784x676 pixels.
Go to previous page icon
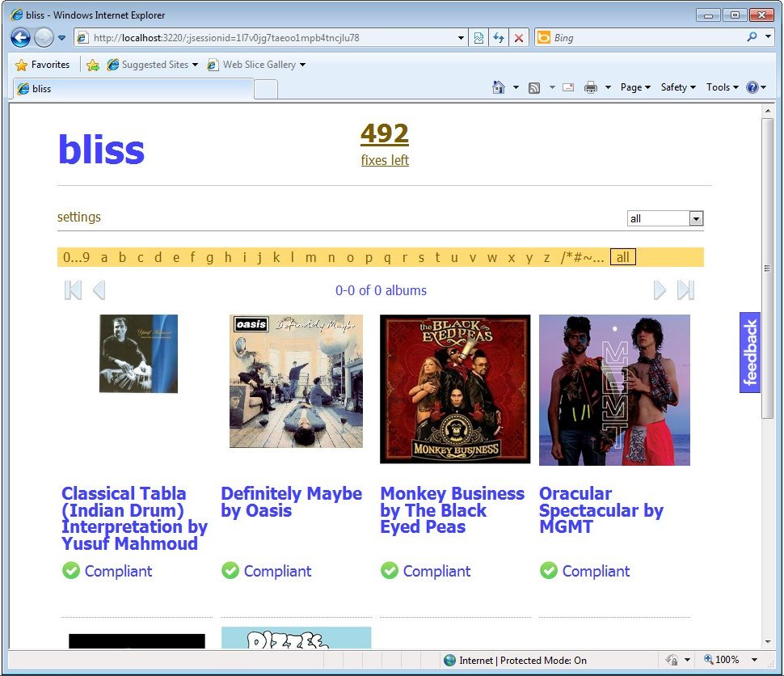click(x=99, y=290)
